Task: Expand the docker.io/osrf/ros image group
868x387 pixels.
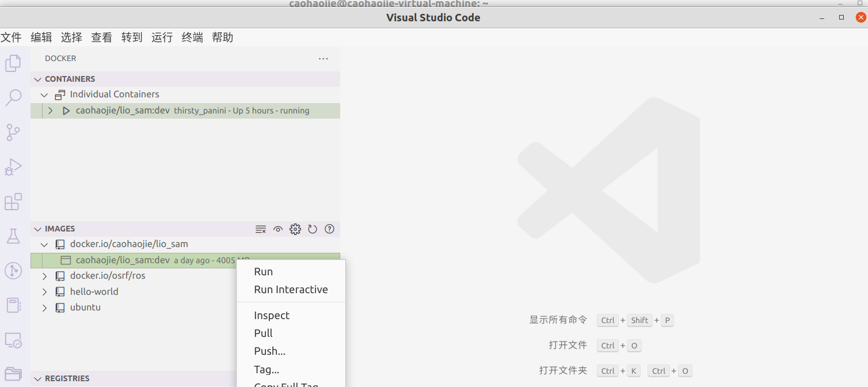Action: tap(44, 276)
